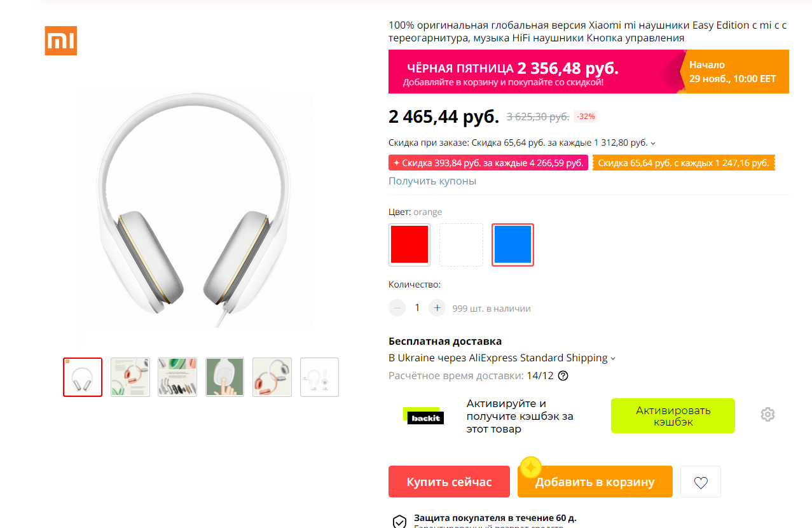Click the Активировать кэшбэк button
Viewport: 812px width, 528px height.
pyautogui.click(x=673, y=416)
